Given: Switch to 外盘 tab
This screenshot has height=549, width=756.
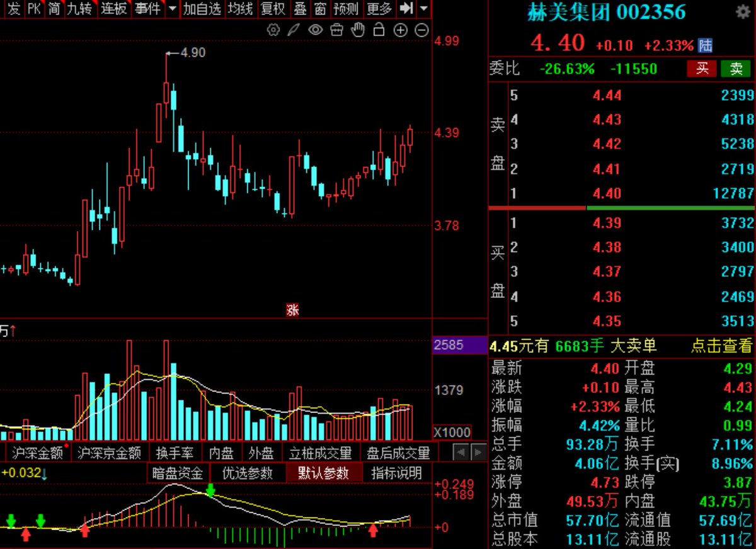Looking at the screenshot, I should click(x=261, y=453).
